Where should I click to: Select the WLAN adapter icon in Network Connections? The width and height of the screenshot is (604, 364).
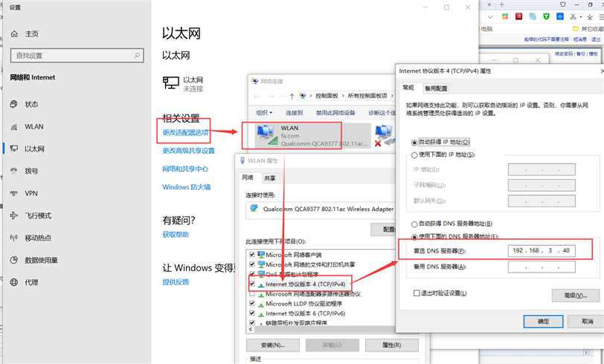pyautogui.click(x=267, y=135)
